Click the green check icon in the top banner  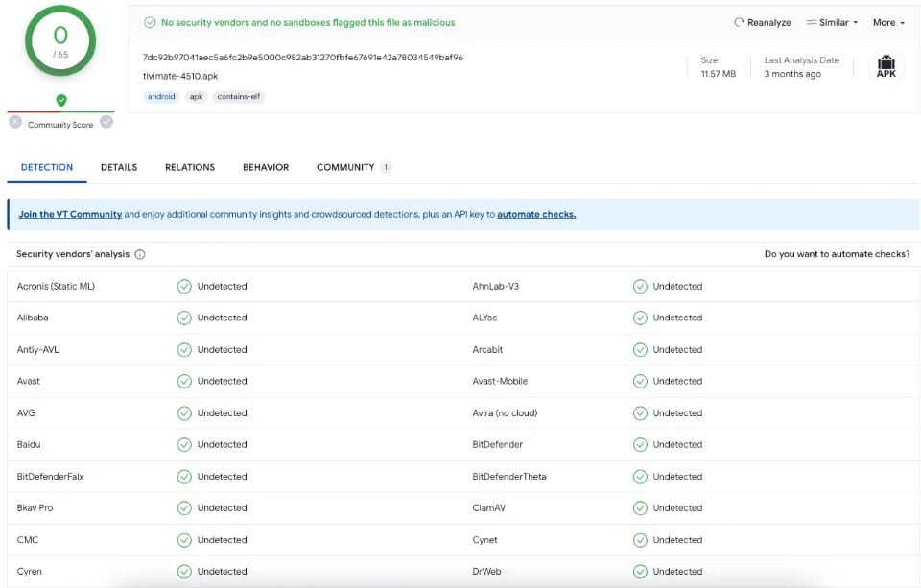click(x=150, y=22)
